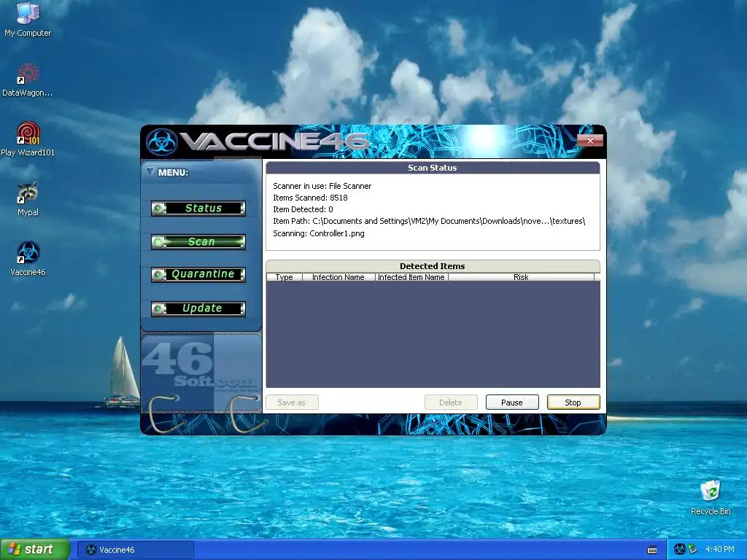Click the 'Scanning: Controller1.png' text
Screen dimensions: 747x560
pos(319,233)
